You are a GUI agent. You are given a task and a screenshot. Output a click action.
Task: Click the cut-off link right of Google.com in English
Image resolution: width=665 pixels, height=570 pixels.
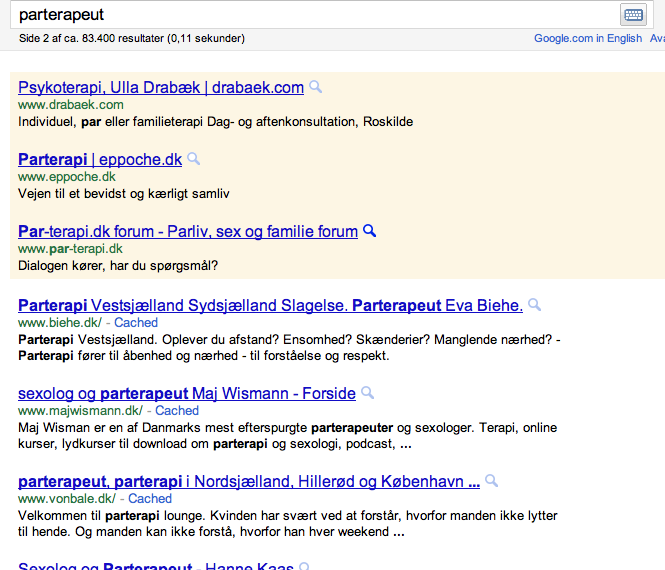[x=657, y=39]
